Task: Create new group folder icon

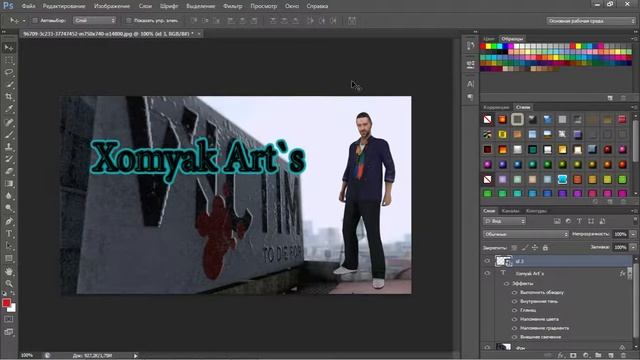Action: pos(598,356)
